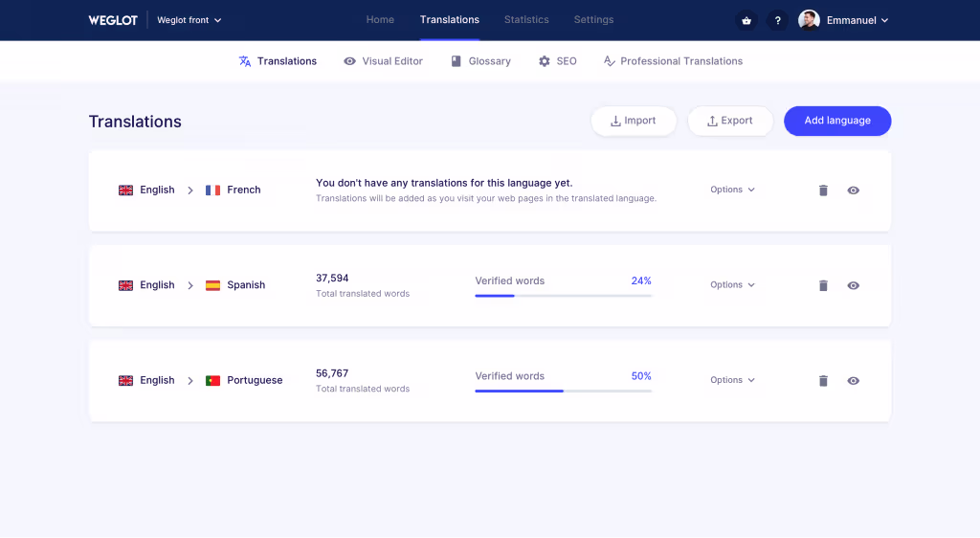
Task: Click the Add language button
Action: pos(837,121)
